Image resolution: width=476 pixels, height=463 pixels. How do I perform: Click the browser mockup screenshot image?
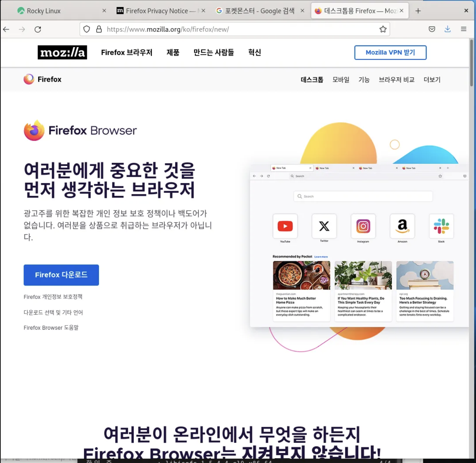pos(359,245)
